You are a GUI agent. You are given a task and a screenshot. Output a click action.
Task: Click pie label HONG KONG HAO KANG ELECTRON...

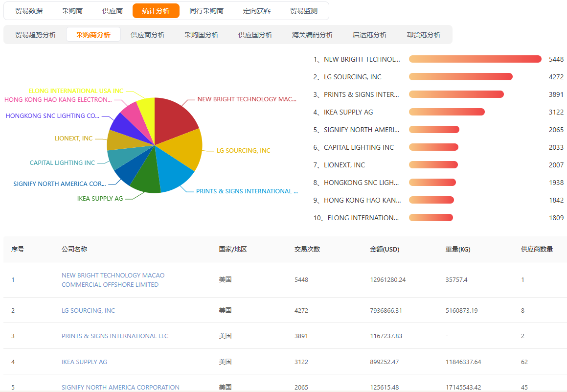click(58, 99)
